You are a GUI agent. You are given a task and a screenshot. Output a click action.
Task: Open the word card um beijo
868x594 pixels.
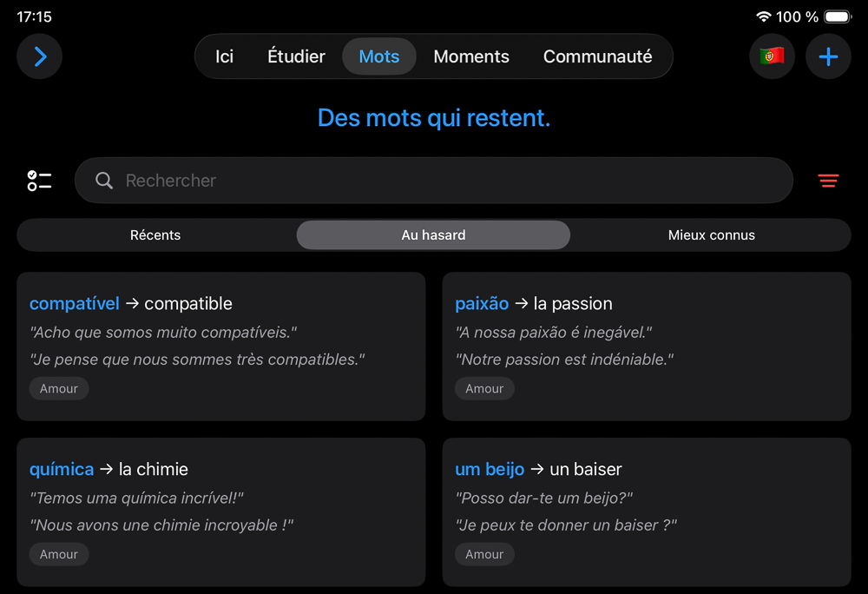[490, 469]
